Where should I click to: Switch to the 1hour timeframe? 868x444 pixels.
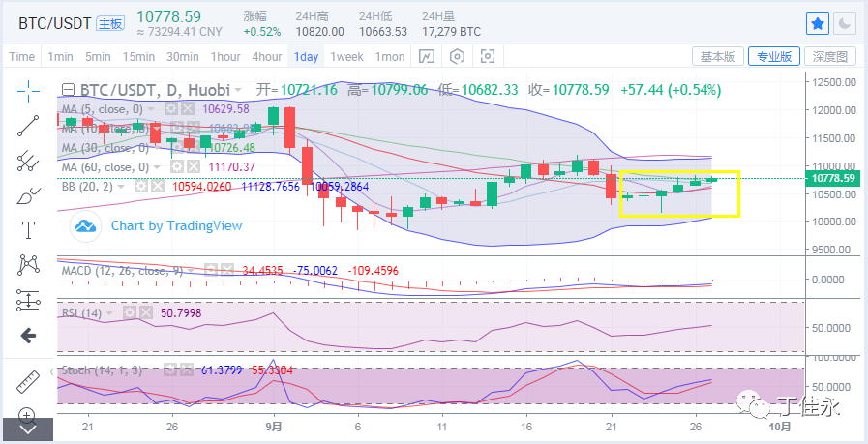click(x=225, y=56)
